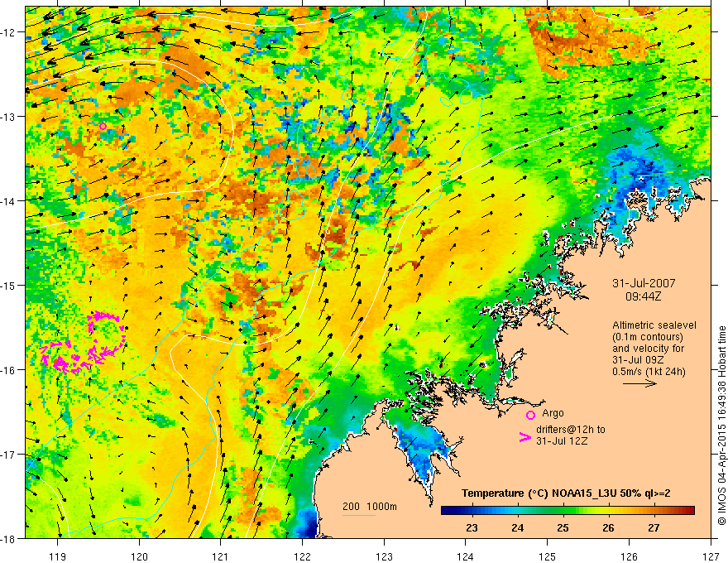Click the longitude axis label 119

tap(58, 556)
